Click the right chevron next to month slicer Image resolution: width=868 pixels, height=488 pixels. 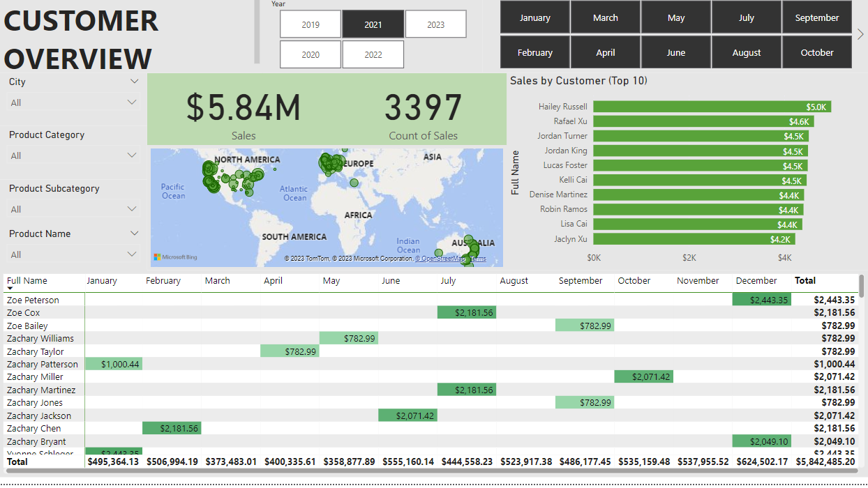pyautogui.click(x=860, y=34)
